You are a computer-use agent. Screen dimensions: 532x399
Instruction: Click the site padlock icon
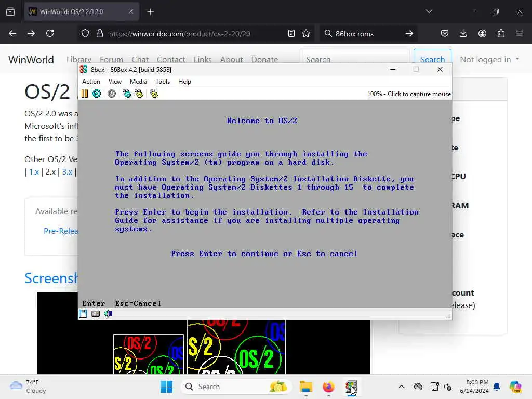pyautogui.click(x=99, y=34)
